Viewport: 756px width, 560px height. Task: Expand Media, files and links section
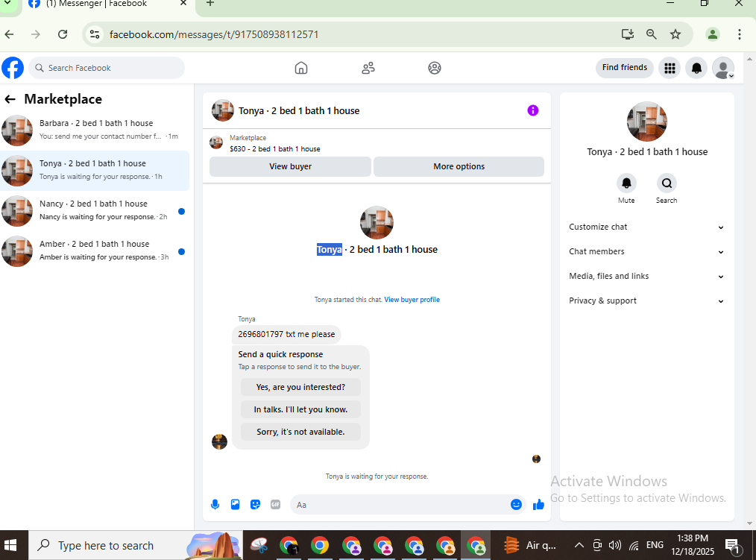(x=646, y=277)
